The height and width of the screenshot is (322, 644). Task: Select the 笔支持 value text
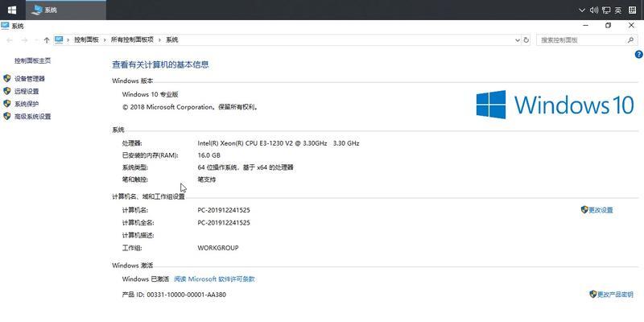(x=207, y=180)
